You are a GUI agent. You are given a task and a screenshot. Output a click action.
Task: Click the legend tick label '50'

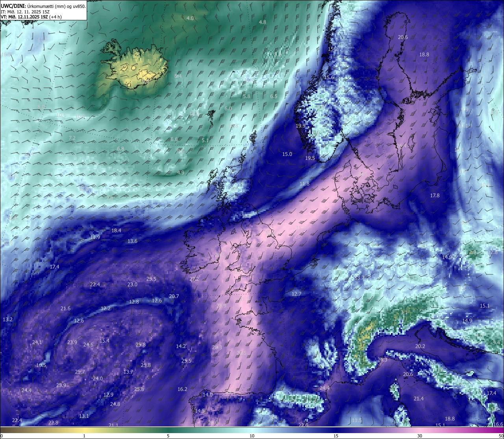[x=501, y=436]
